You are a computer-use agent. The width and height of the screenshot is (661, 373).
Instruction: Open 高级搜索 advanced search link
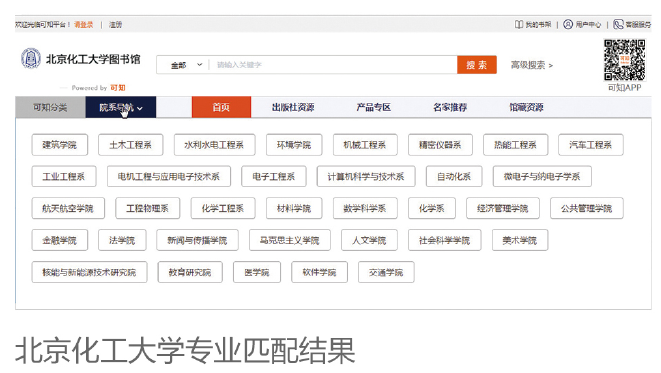click(x=532, y=65)
